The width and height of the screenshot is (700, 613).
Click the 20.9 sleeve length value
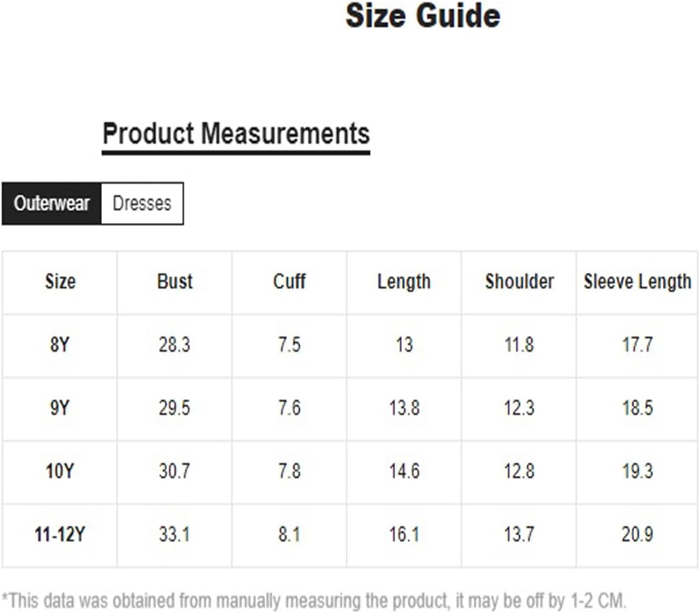click(638, 534)
